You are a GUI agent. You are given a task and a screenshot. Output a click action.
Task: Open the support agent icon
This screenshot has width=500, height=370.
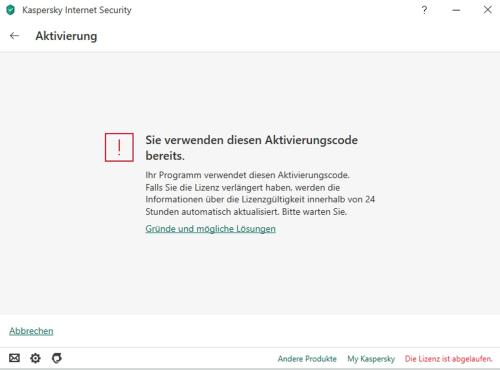[57, 358]
